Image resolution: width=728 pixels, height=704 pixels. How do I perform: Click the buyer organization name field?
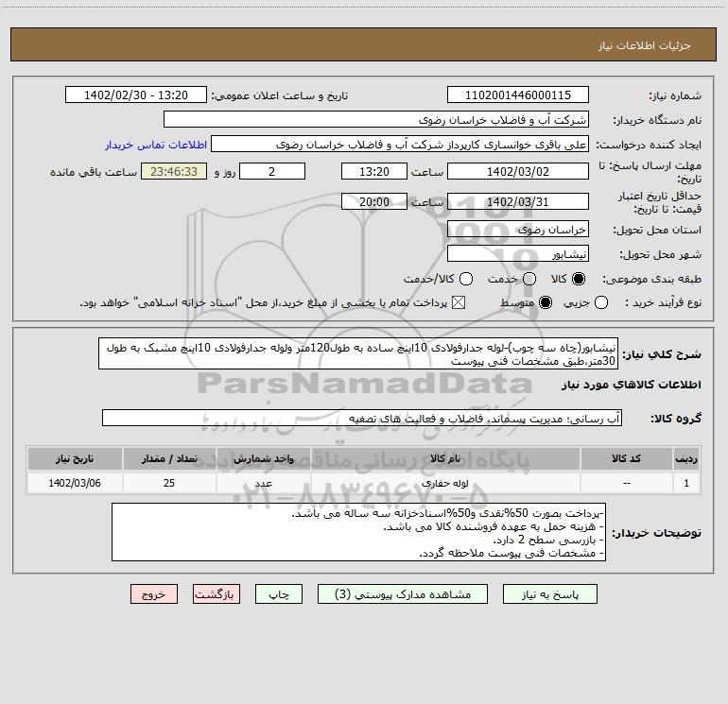376,120
